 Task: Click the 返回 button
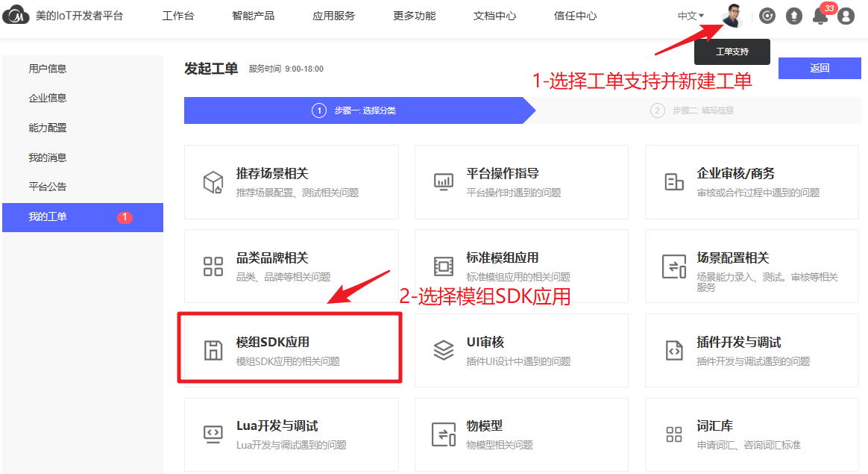tap(820, 68)
